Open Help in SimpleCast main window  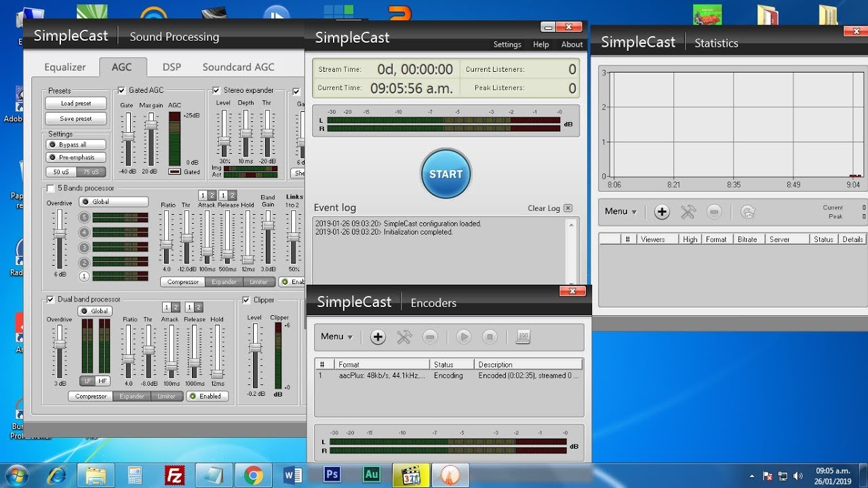[541, 44]
